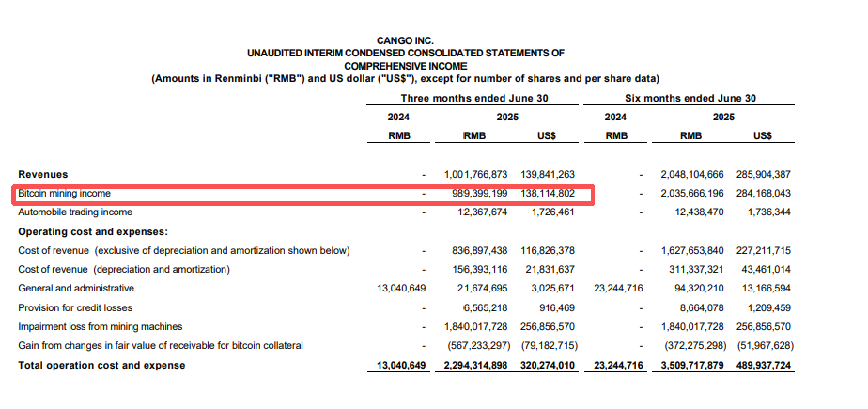Select value 1,209,459
Image resolution: width=868 pixels, height=409 pixels.
768,307
